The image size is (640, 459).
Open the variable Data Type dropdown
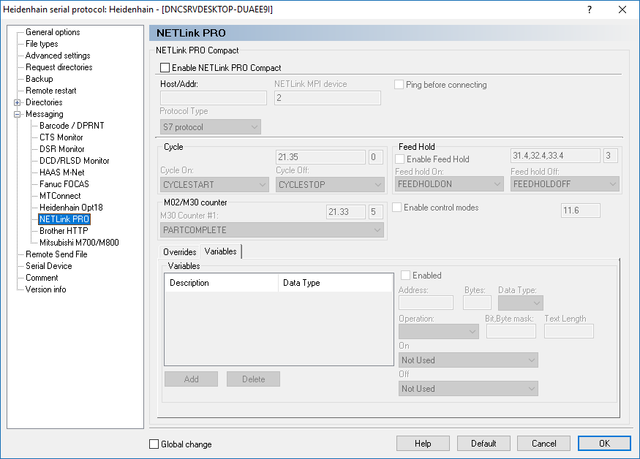click(520, 303)
